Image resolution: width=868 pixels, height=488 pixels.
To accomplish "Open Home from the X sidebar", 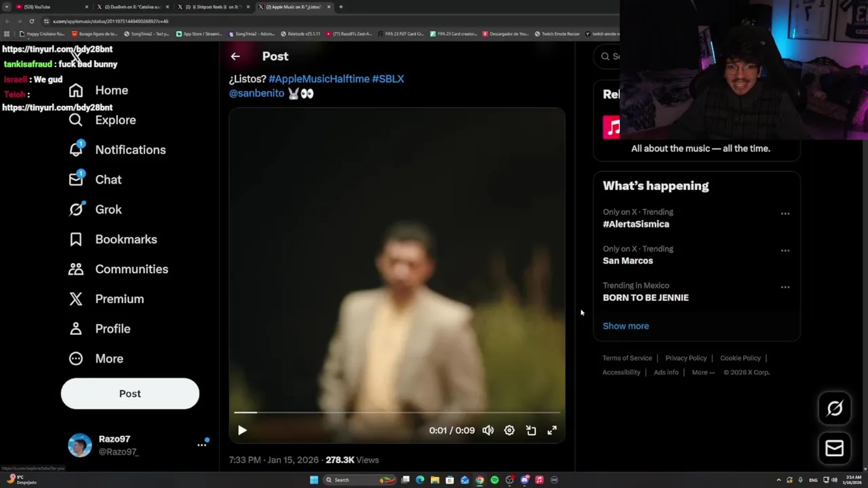I will (x=98, y=90).
